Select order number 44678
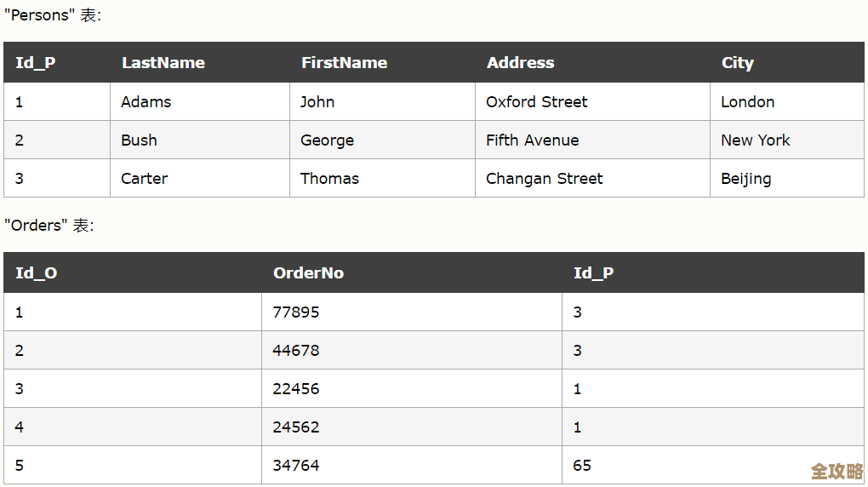Image resolution: width=868 pixels, height=487 pixels. [296, 351]
